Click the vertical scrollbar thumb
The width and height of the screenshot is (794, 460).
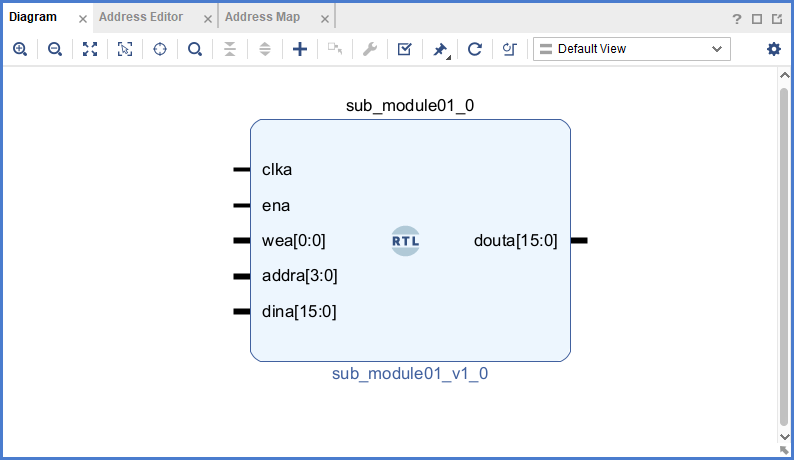(x=784, y=257)
